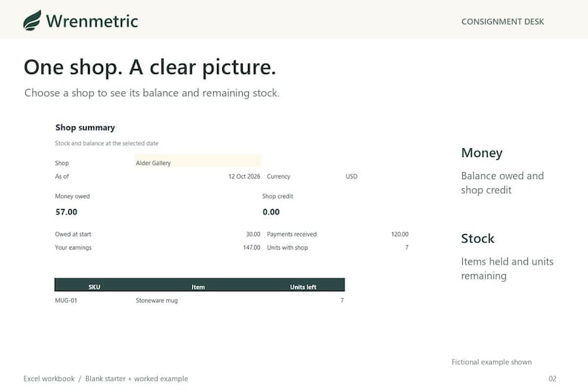Click 'Balance owed and shop credit' text
The width and height of the screenshot is (588, 392).
[x=503, y=183]
